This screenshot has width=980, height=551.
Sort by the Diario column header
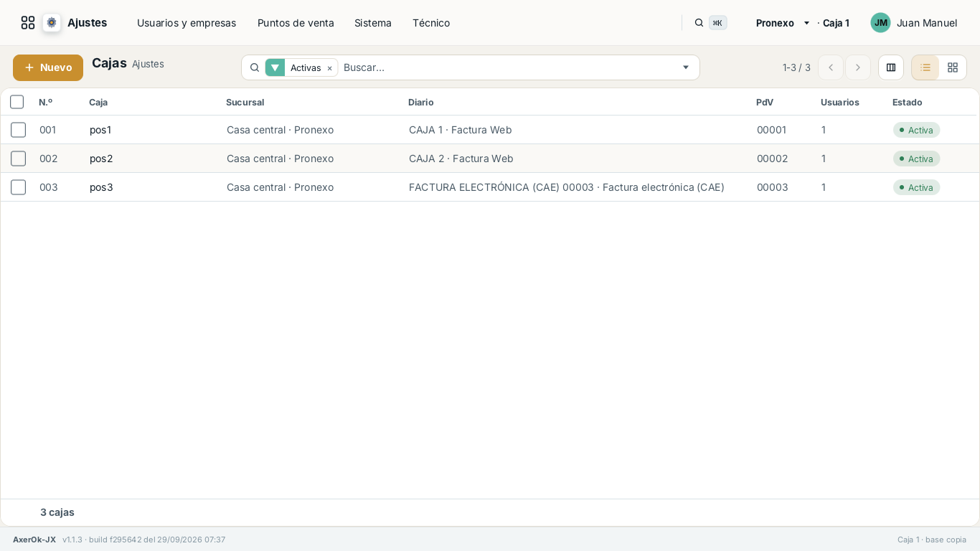pyautogui.click(x=421, y=102)
